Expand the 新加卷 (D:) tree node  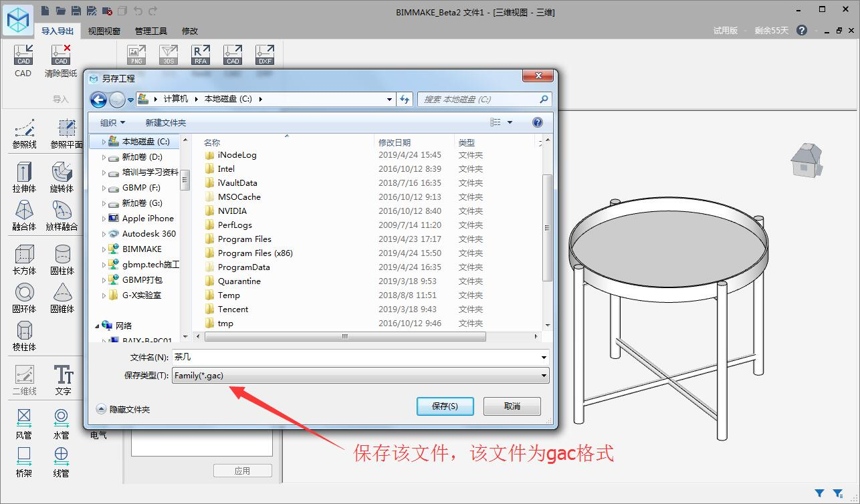pos(104,157)
